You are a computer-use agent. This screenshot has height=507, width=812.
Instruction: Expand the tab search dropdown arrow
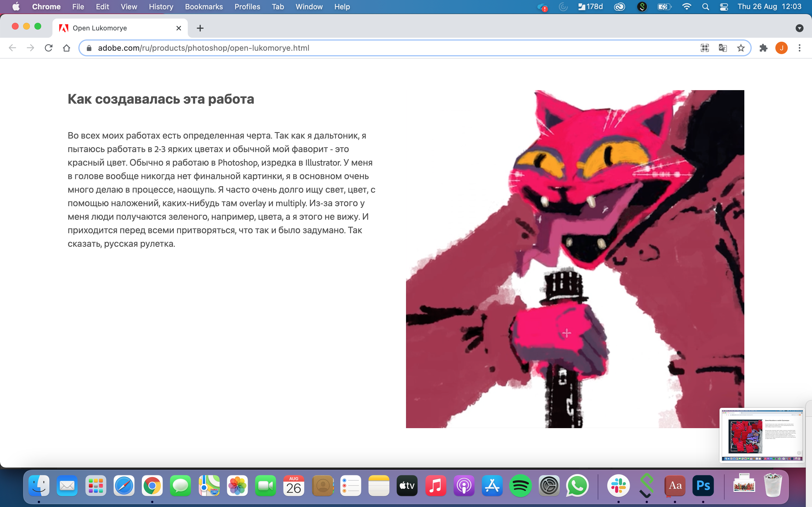pos(799,28)
